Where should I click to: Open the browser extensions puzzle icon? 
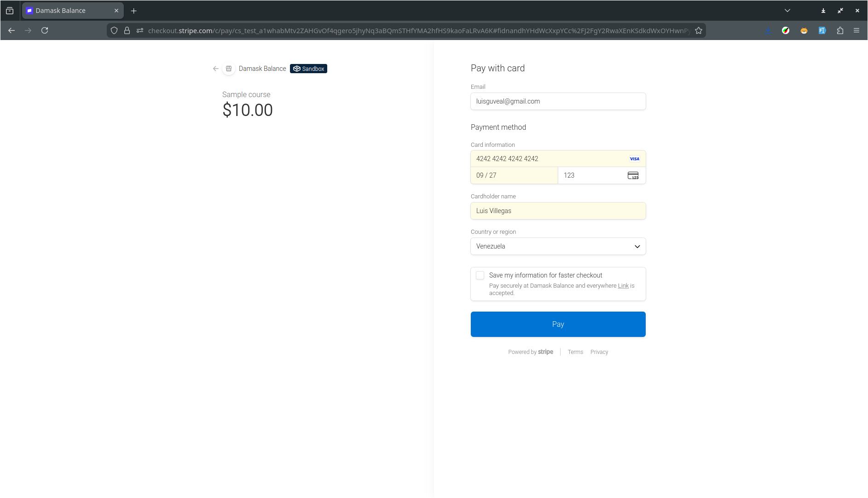click(x=840, y=30)
